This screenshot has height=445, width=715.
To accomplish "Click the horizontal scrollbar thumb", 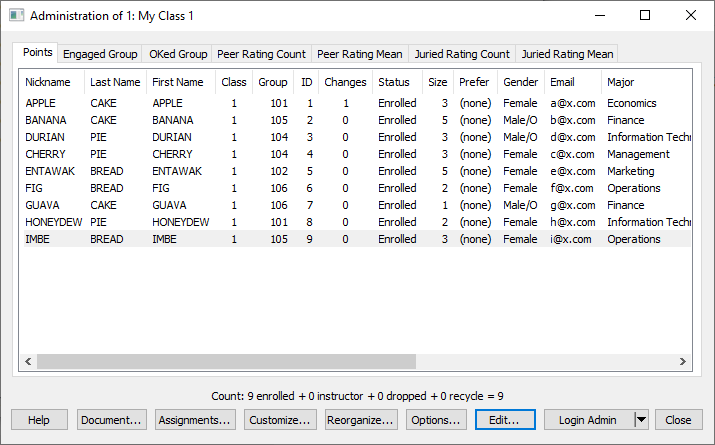I will tap(226, 362).
